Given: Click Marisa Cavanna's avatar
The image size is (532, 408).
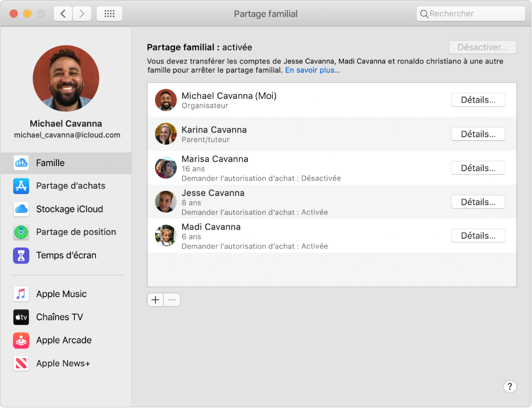Looking at the screenshot, I should coord(166,168).
